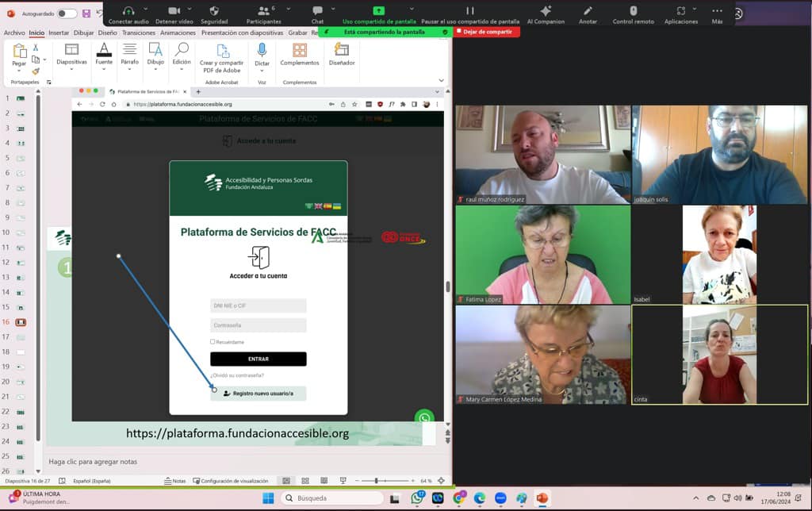The width and height of the screenshot is (812, 511).
Task: Click the Pegar clipboard icon
Action: (x=19, y=51)
